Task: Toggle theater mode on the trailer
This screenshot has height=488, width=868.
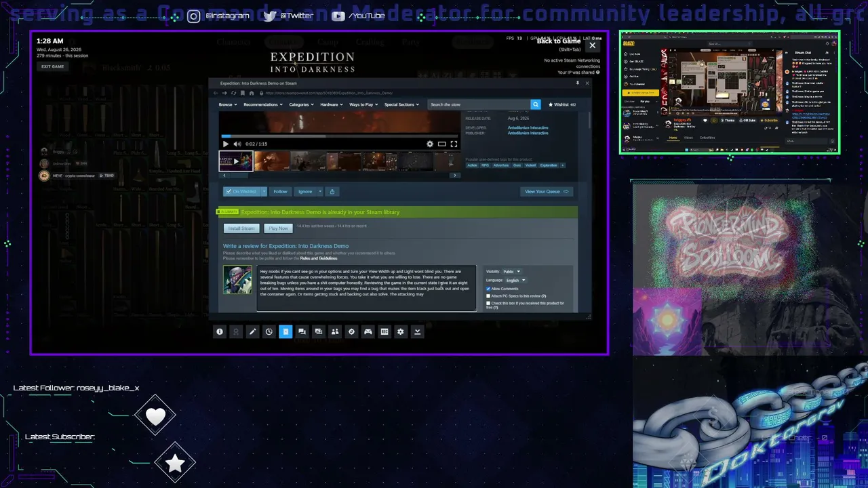Action: (442, 144)
